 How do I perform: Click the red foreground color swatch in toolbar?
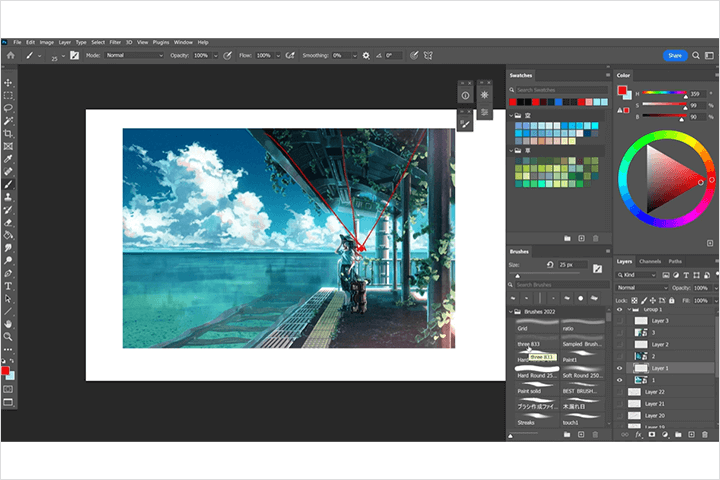(5, 371)
